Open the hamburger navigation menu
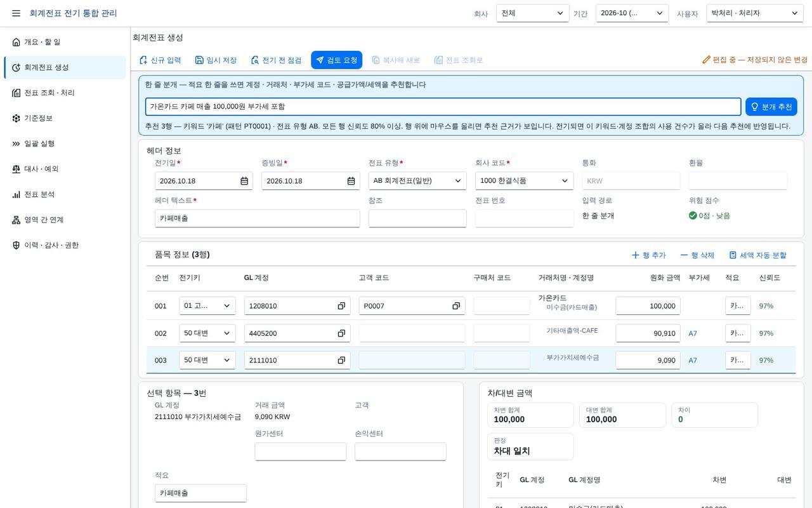The image size is (812, 508). pos(16,13)
